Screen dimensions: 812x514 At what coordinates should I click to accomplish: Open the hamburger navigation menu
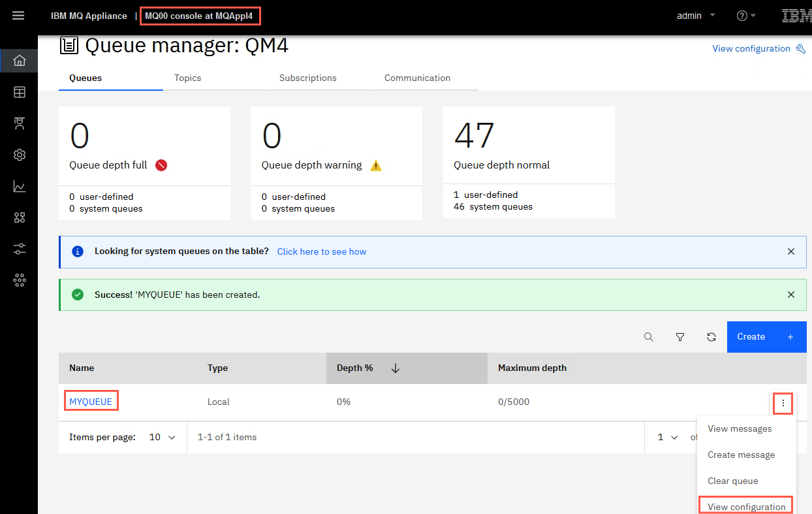tap(18, 16)
